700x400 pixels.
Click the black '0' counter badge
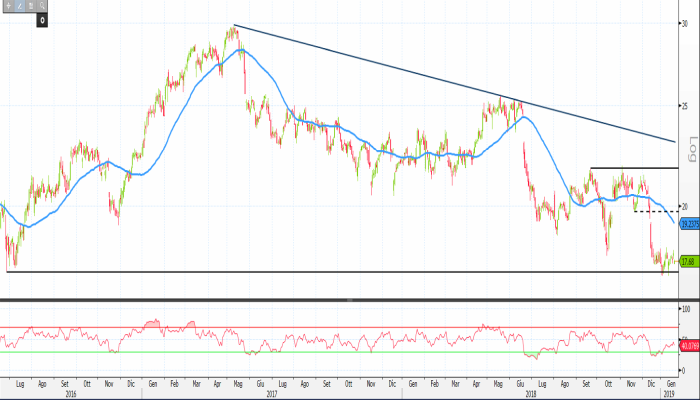pos(43,19)
